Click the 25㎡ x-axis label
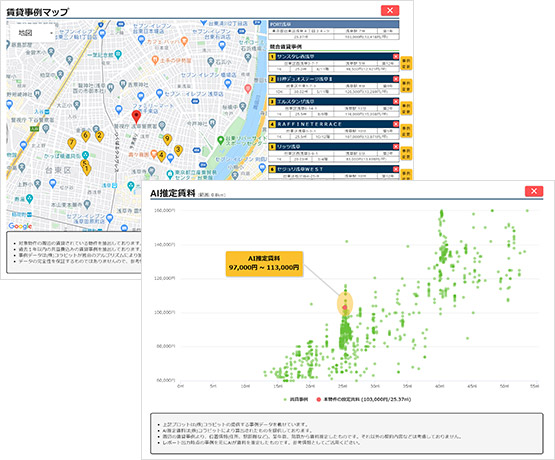 [x=342, y=386]
